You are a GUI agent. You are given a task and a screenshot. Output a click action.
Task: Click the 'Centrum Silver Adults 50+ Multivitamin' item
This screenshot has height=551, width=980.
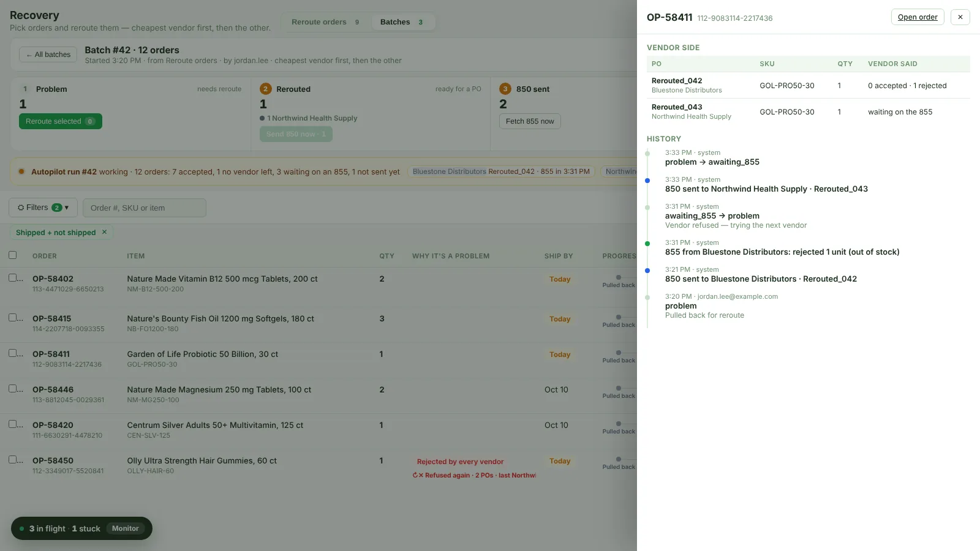(215, 425)
